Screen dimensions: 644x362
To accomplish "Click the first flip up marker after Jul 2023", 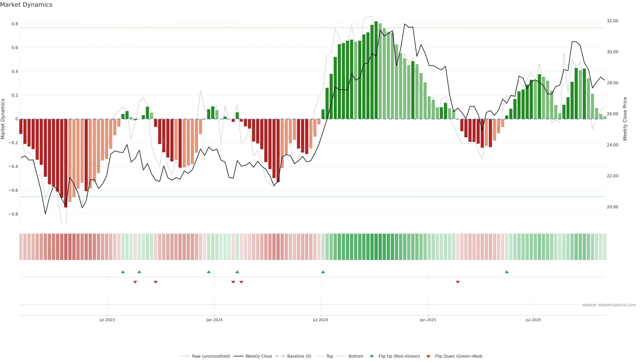I will coord(123,272).
